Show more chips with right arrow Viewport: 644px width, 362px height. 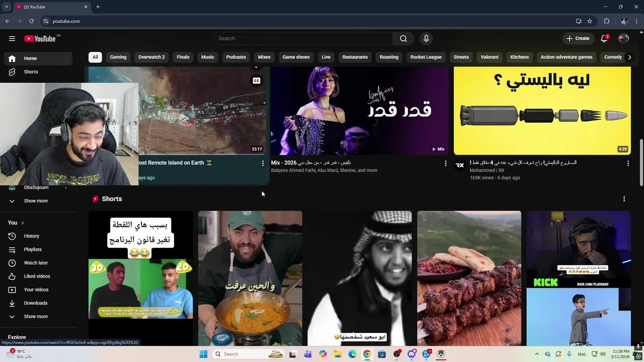click(x=629, y=57)
